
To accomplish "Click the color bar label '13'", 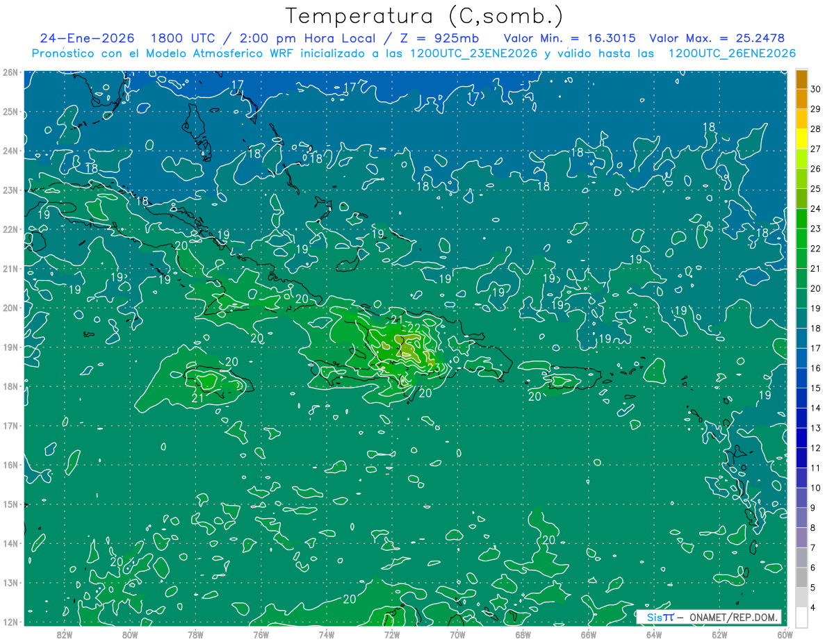I will (815, 428).
